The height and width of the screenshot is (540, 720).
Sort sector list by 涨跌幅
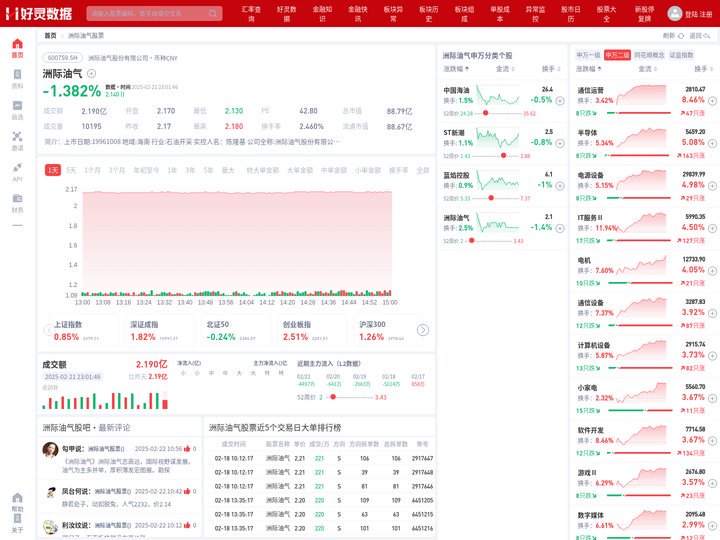click(589, 69)
